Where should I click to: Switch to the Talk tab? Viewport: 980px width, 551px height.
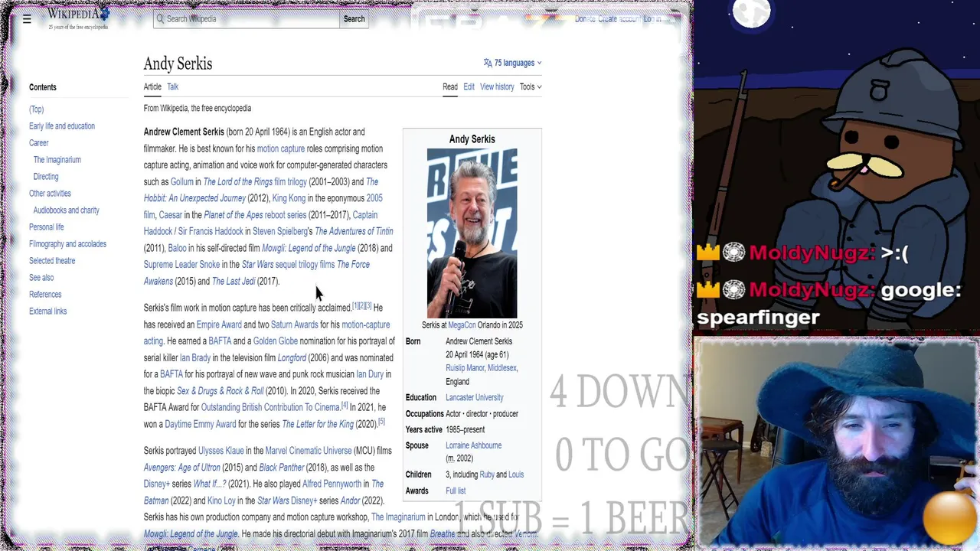173,86
